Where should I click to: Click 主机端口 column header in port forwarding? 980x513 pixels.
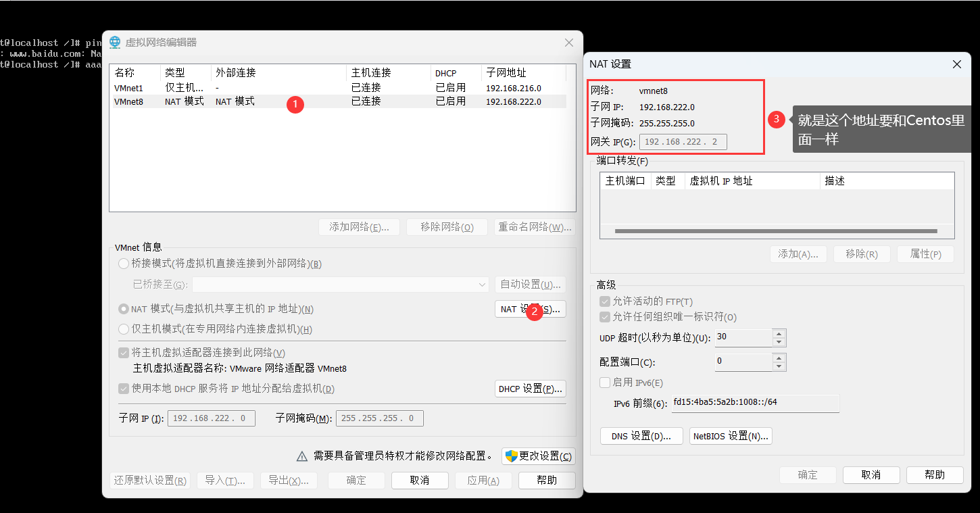[625, 181]
